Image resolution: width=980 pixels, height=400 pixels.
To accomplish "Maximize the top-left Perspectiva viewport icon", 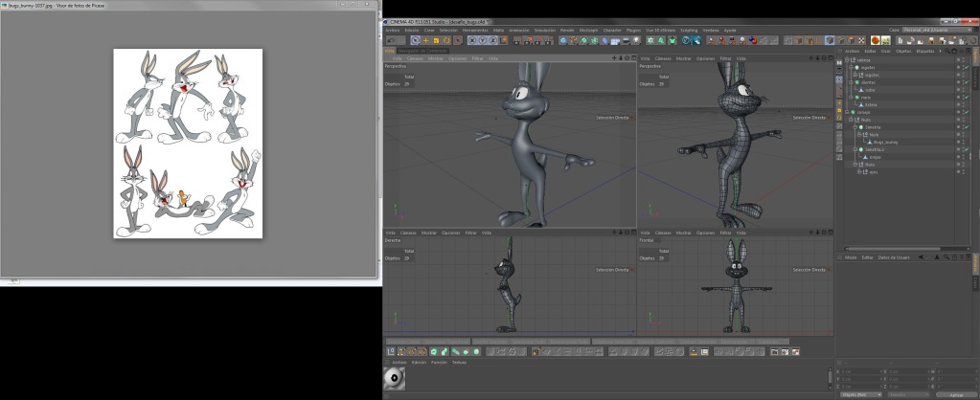I will coord(633,58).
